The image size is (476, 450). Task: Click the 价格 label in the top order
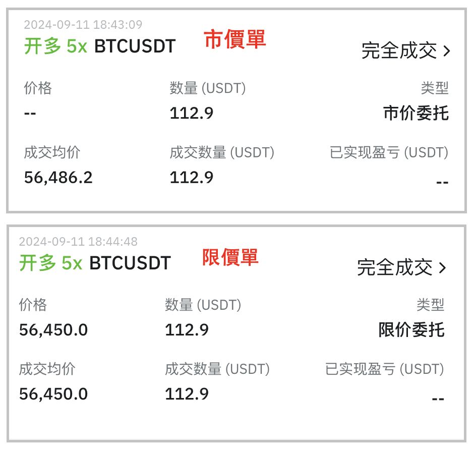[38, 88]
